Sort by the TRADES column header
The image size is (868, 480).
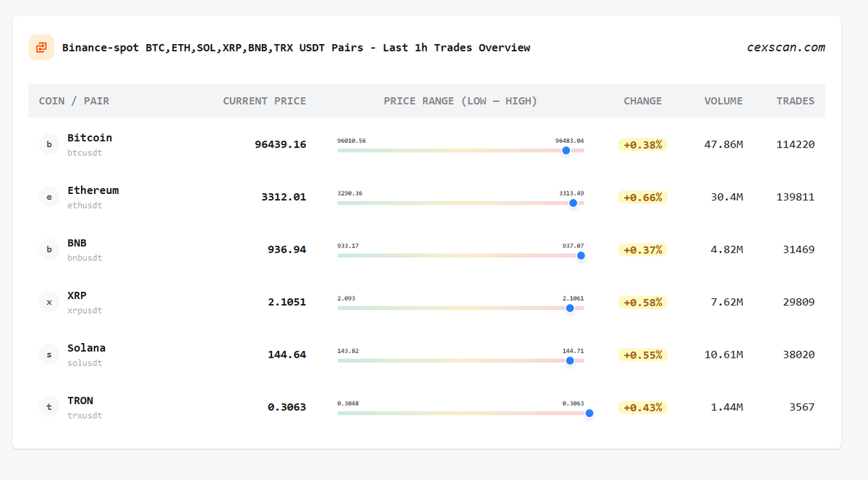pyautogui.click(x=796, y=101)
